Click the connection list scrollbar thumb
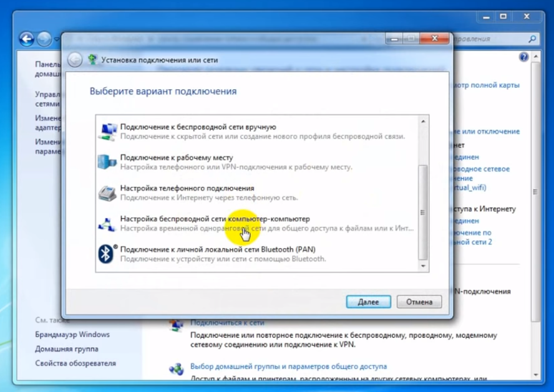The image size is (554, 392). (423, 213)
